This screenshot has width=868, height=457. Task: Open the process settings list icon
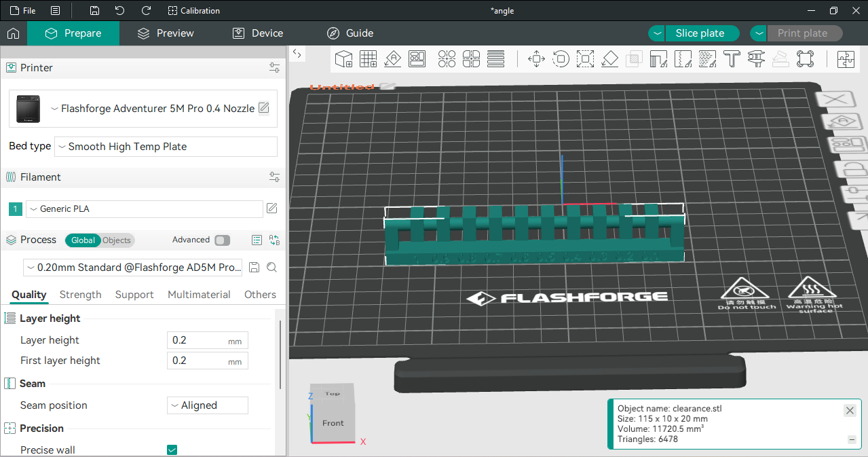pos(257,240)
